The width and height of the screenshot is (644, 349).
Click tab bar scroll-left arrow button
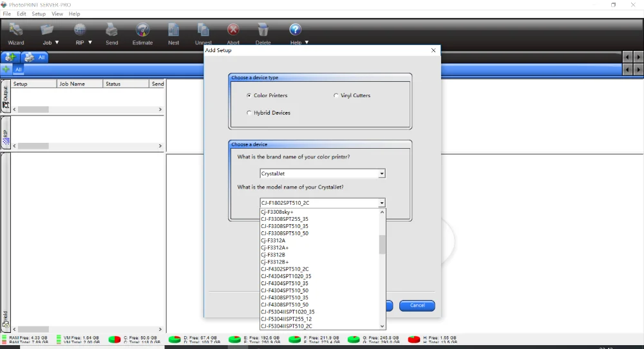[627, 57]
